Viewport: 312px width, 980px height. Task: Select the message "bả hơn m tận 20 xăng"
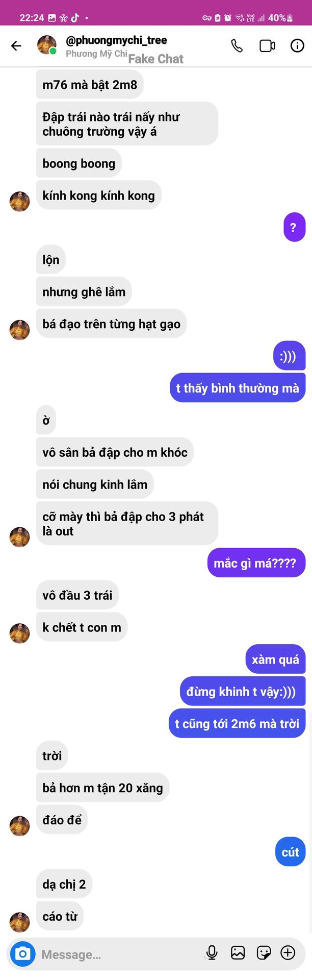102,788
